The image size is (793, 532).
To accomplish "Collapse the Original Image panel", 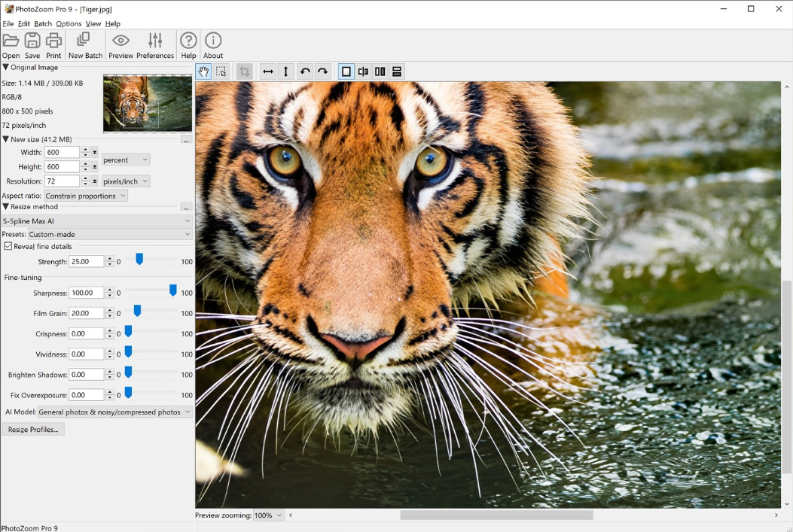I will [x=6, y=67].
